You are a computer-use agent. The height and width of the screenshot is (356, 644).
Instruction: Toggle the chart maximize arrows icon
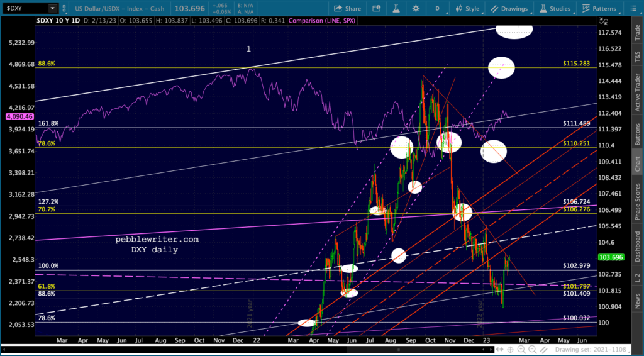click(x=602, y=21)
